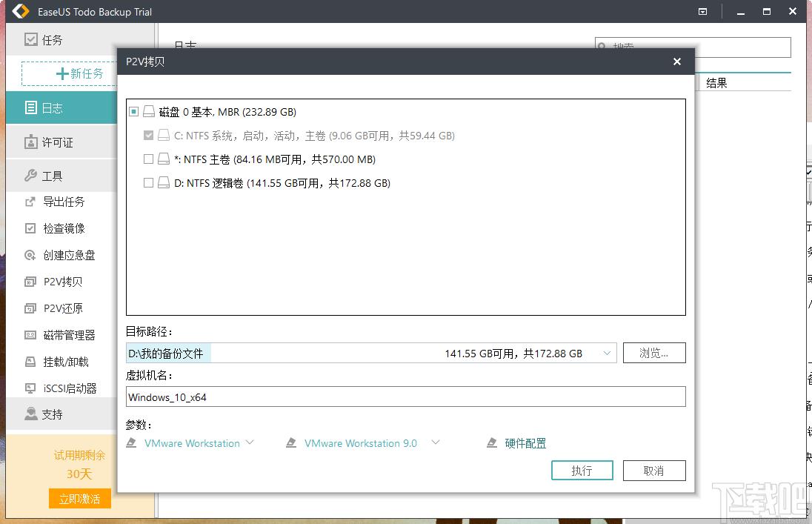The image size is (812, 524).
Task: Open the 工具 sidebar section
Action: point(61,176)
